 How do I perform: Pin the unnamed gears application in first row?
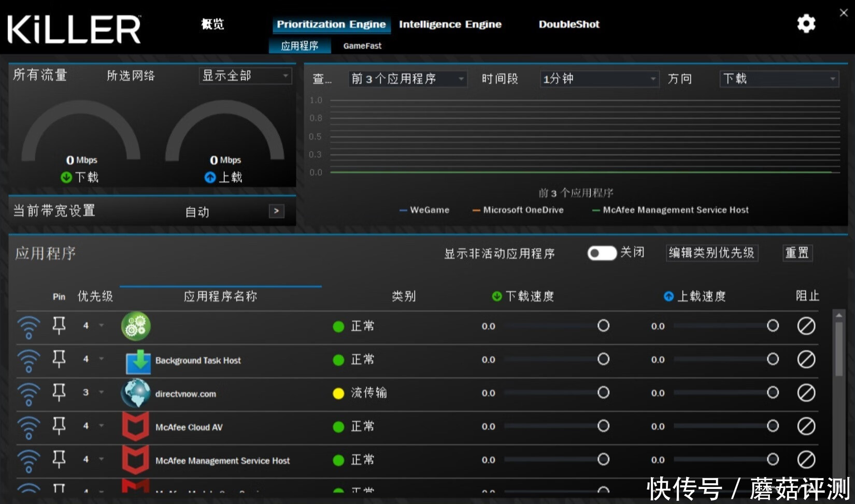[59, 325]
